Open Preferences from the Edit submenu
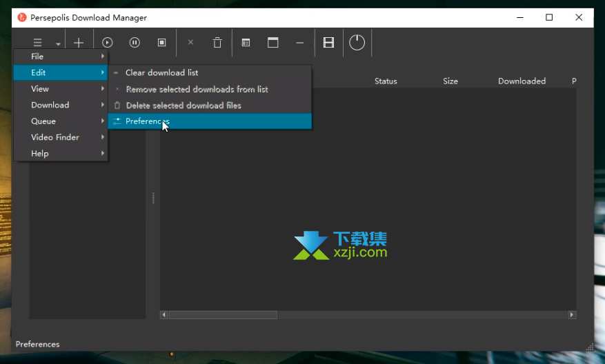 click(210, 121)
